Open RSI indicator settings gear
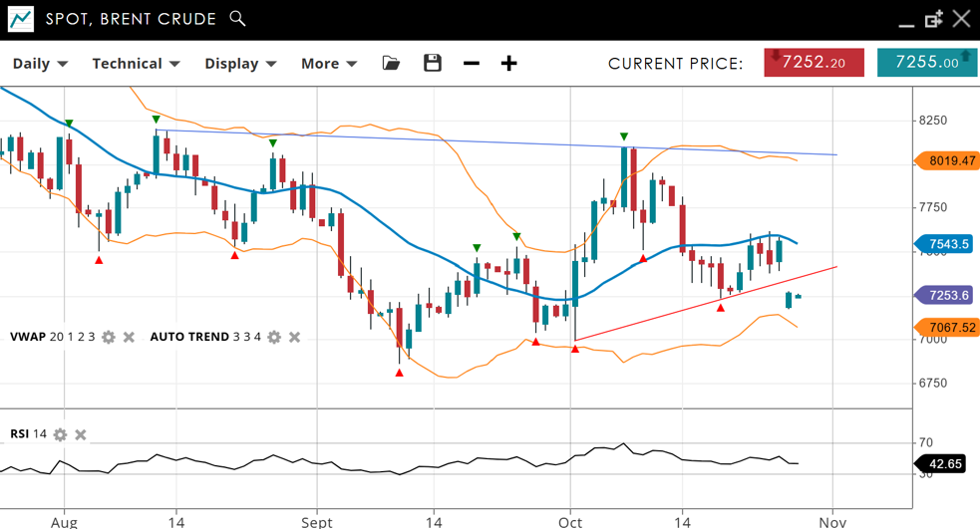 [x=61, y=434]
